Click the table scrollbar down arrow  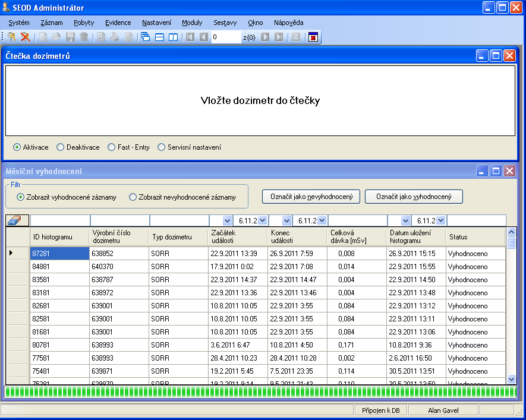point(511,380)
